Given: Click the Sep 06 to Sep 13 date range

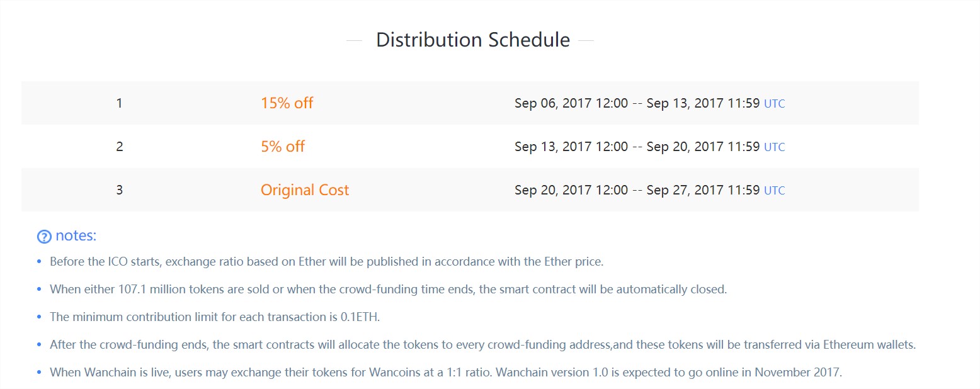Looking at the screenshot, I should 637,103.
